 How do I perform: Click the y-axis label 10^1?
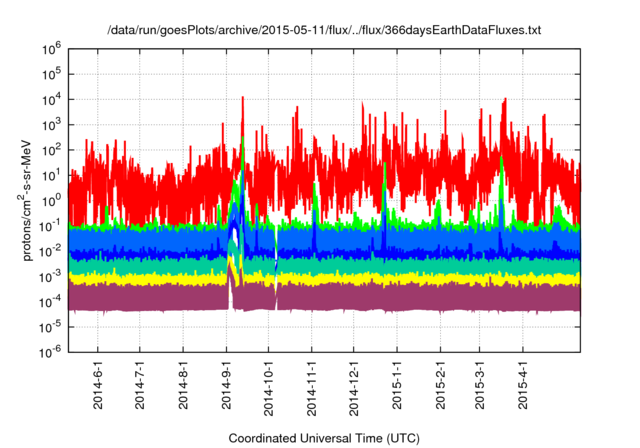[51, 175]
